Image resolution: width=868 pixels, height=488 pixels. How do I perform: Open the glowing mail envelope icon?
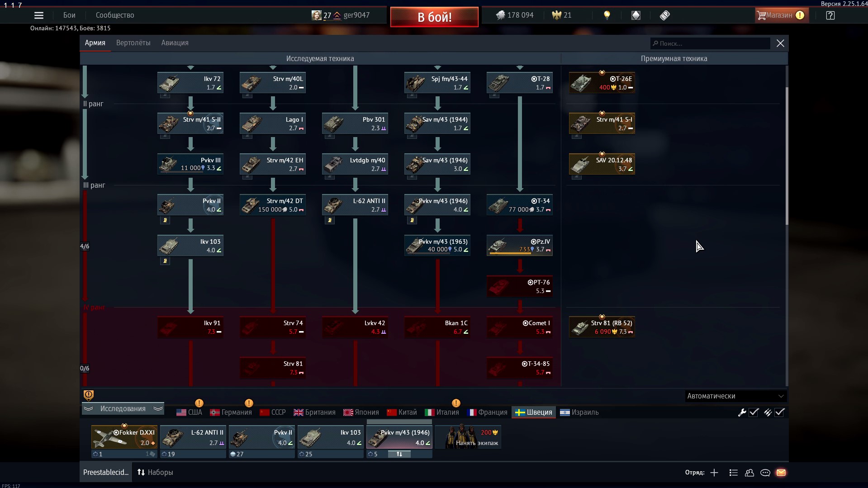(781, 473)
